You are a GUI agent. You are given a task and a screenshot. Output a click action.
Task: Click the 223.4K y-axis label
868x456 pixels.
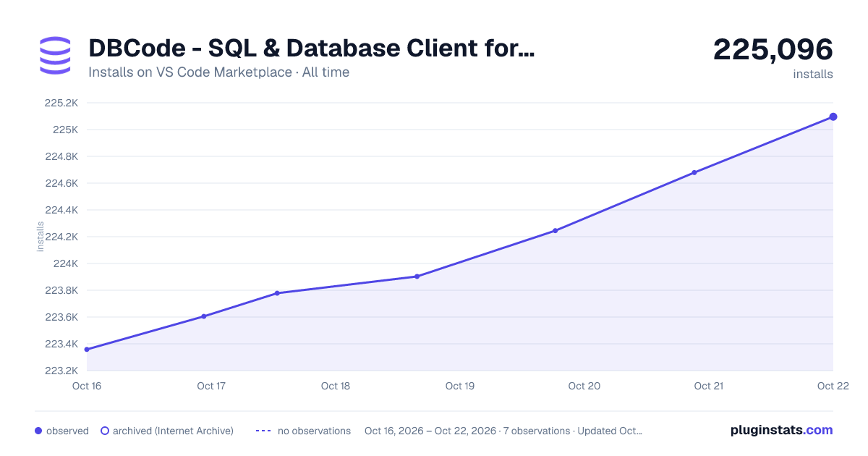tap(61, 344)
